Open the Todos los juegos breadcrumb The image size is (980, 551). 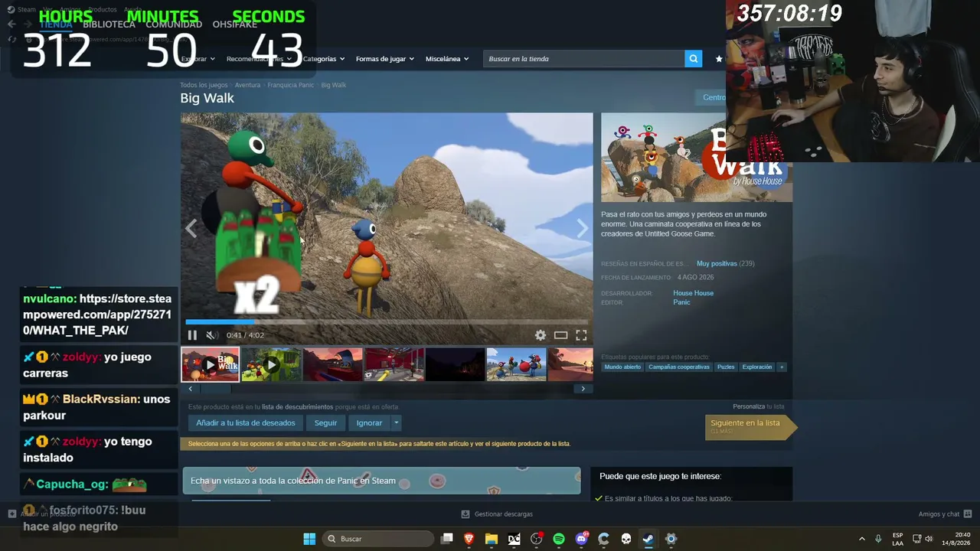coord(204,85)
